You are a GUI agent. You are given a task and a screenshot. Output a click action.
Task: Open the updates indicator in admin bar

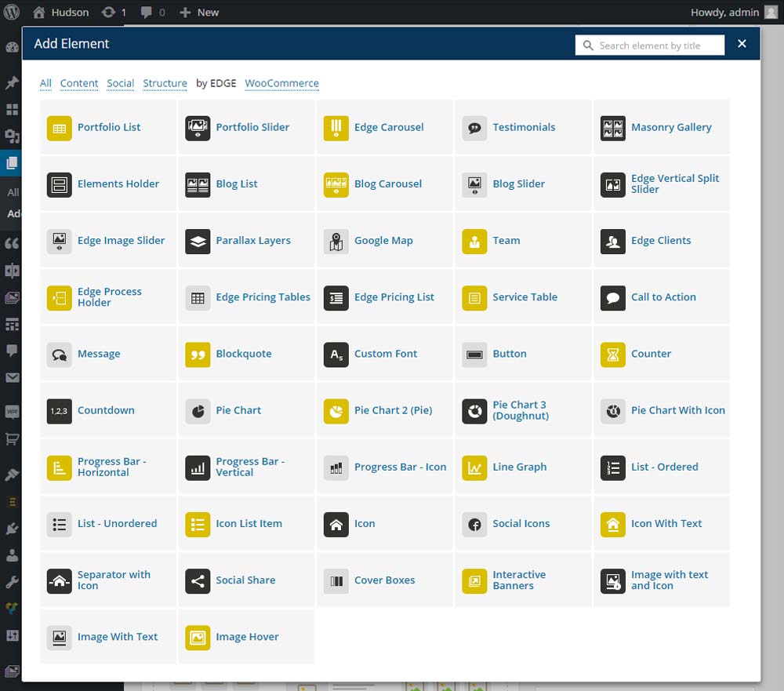click(x=114, y=12)
